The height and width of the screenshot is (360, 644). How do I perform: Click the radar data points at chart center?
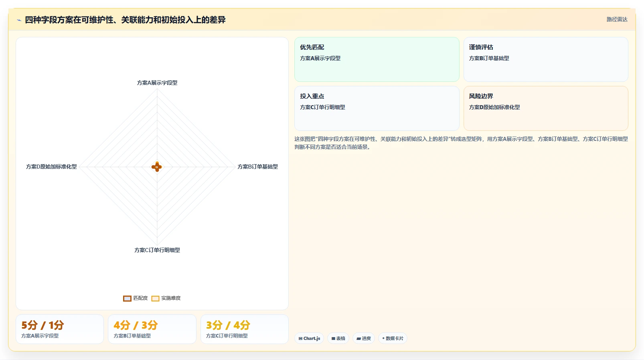pos(157,167)
